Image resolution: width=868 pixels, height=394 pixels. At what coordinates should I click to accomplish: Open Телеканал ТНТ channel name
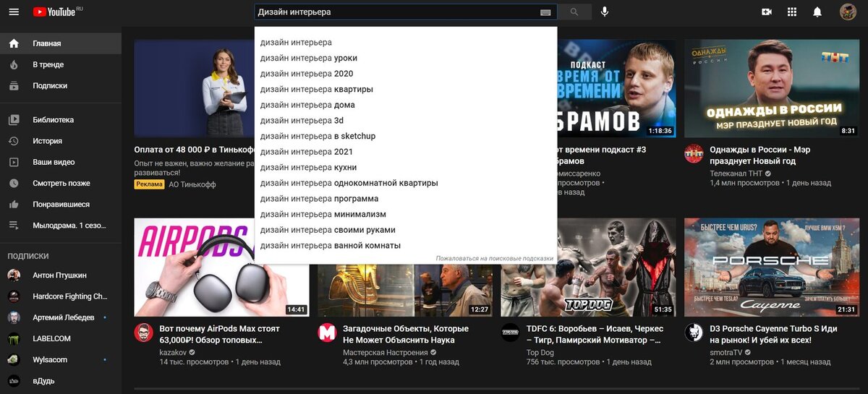pyautogui.click(x=736, y=174)
